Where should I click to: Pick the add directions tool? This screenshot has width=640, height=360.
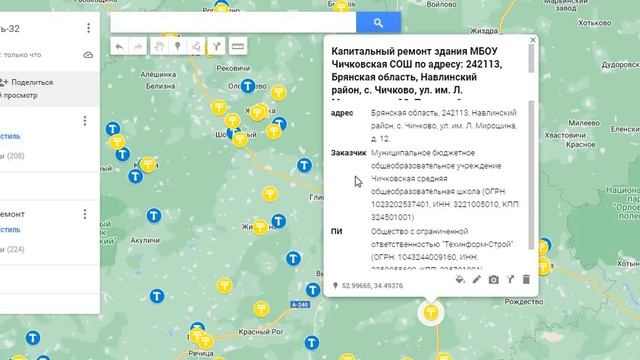pos(216,47)
